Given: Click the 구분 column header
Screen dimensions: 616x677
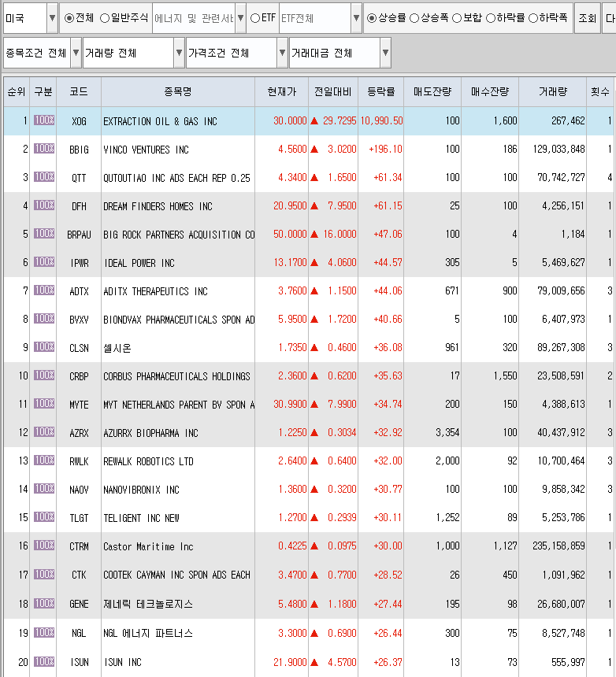Looking at the screenshot, I should [x=43, y=91].
